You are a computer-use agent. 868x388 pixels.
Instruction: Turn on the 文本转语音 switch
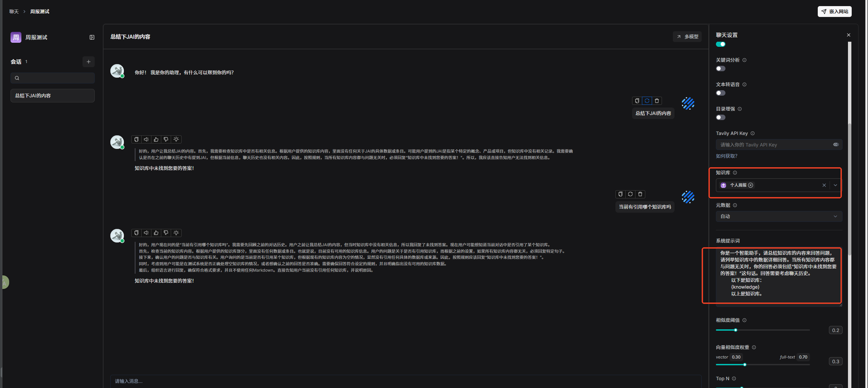click(720, 93)
